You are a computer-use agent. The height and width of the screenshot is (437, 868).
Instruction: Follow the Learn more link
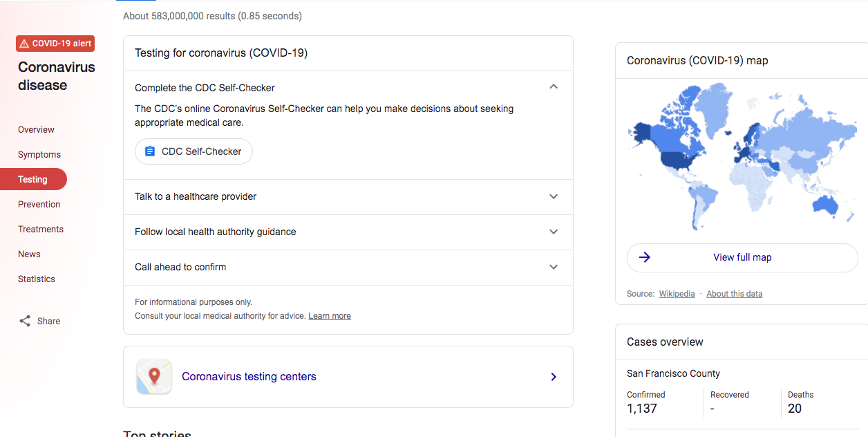coord(330,316)
